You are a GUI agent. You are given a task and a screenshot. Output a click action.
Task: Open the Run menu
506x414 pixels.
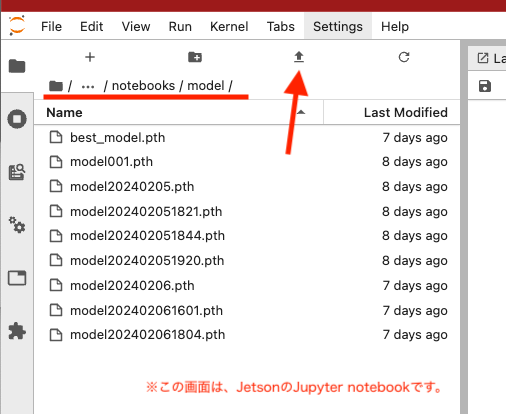[180, 26]
